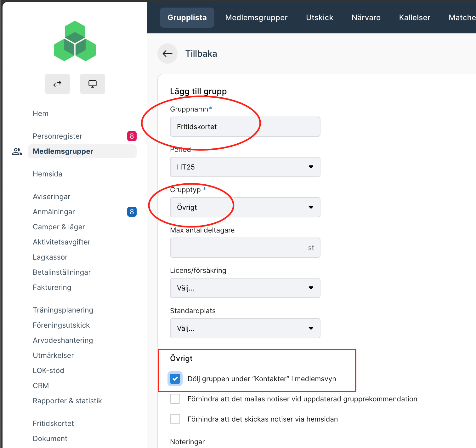476x448 pixels.
Task: Switch to the Närvaro tab
Action: (366, 18)
